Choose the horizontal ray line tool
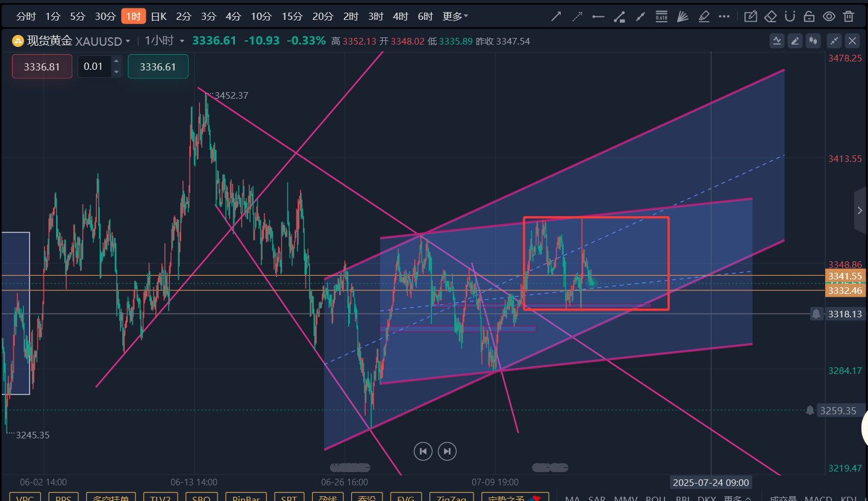The image size is (868, 501). click(598, 16)
